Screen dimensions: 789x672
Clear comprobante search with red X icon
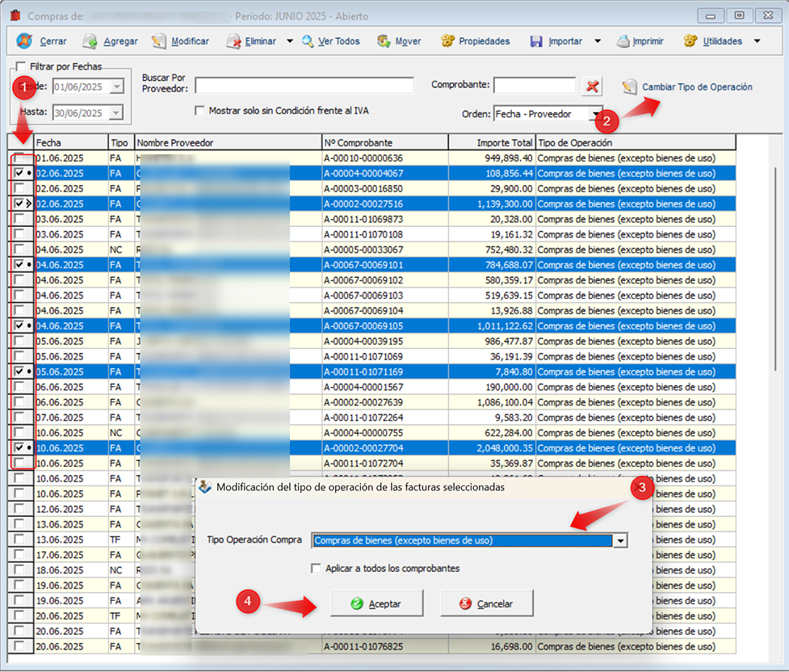pyautogui.click(x=593, y=86)
